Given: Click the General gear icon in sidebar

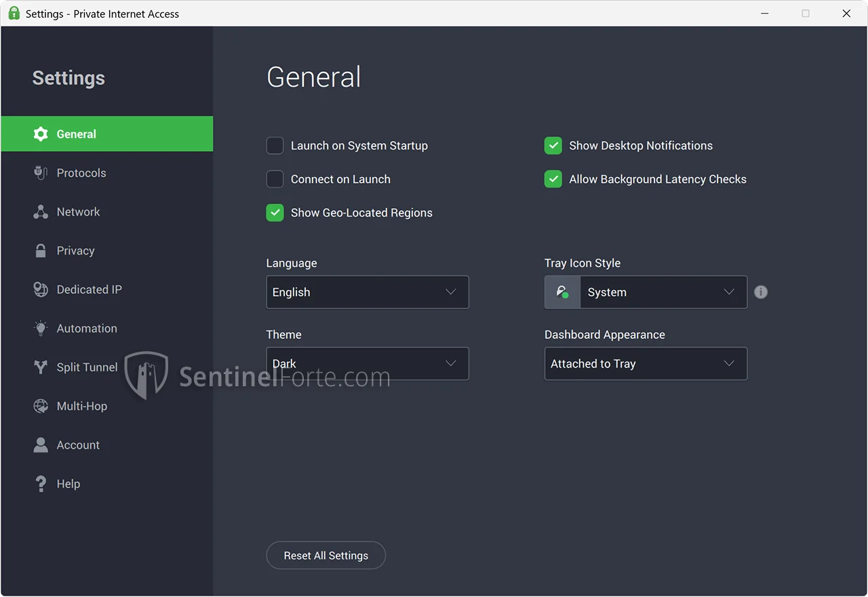Looking at the screenshot, I should coord(41,134).
